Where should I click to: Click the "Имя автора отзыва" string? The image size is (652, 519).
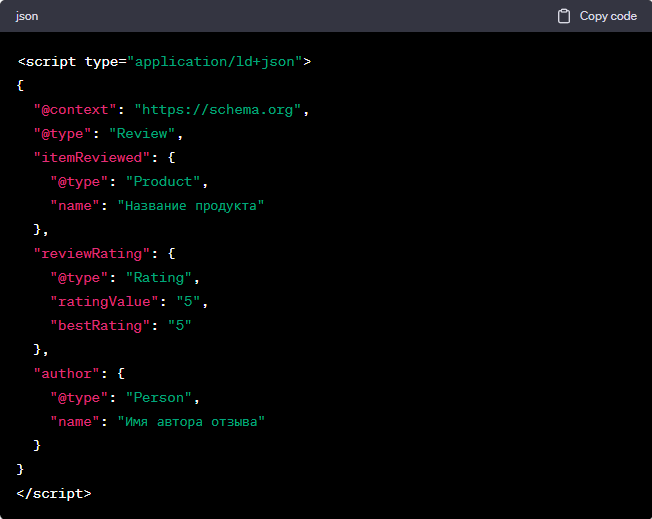tap(191, 422)
